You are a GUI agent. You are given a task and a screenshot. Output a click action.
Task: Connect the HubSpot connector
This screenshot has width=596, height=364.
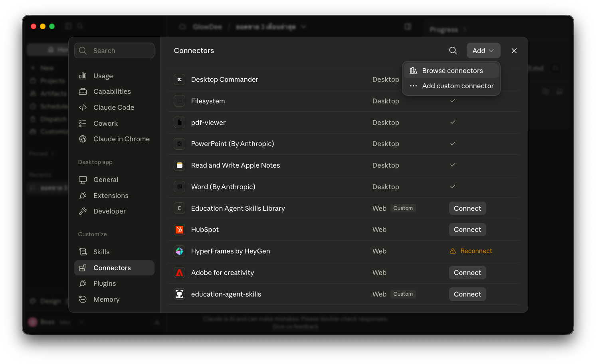coord(467,229)
